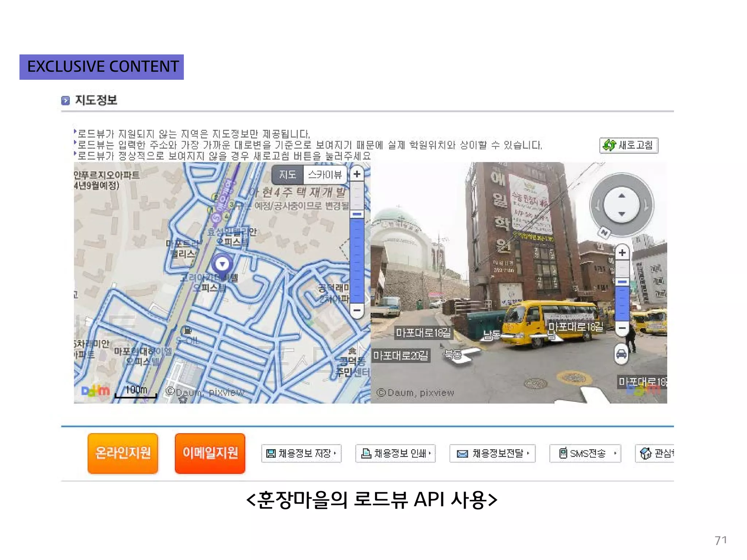Click the car icon in roadview
The height and width of the screenshot is (560, 747).
pos(621,354)
